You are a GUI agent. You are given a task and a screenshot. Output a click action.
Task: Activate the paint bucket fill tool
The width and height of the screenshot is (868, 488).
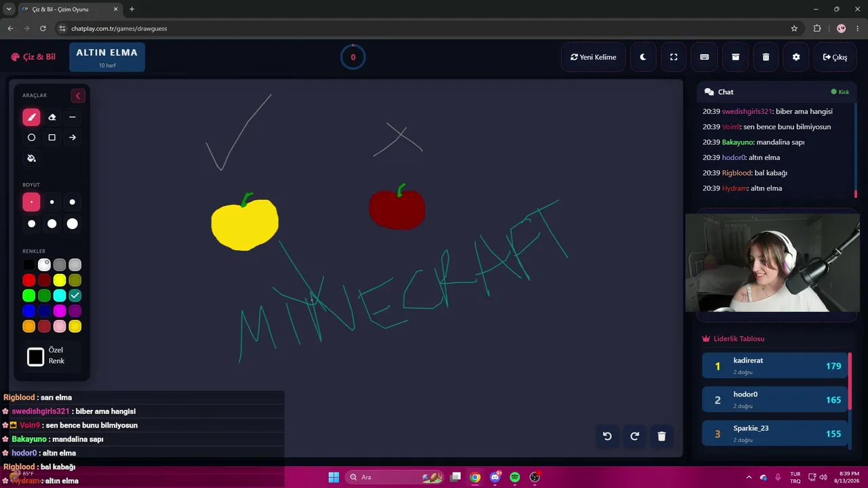[x=31, y=158]
